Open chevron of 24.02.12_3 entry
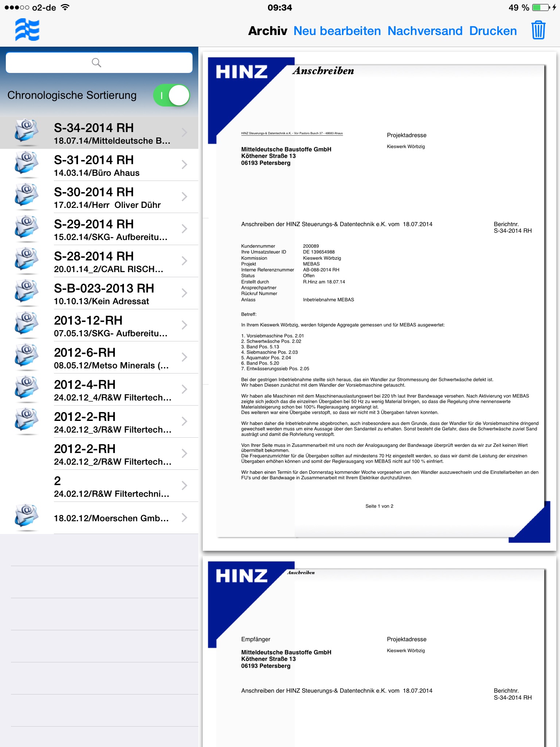Viewport: 560px width, 747px height. (184, 421)
